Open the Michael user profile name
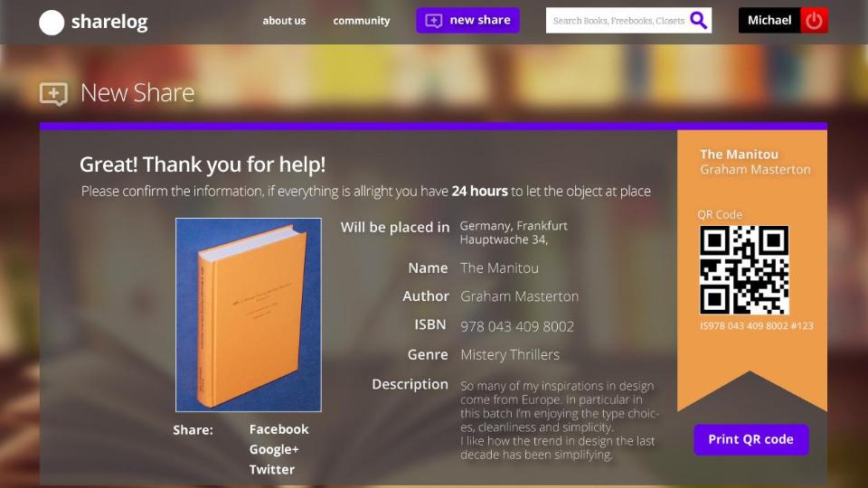 (x=769, y=20)
